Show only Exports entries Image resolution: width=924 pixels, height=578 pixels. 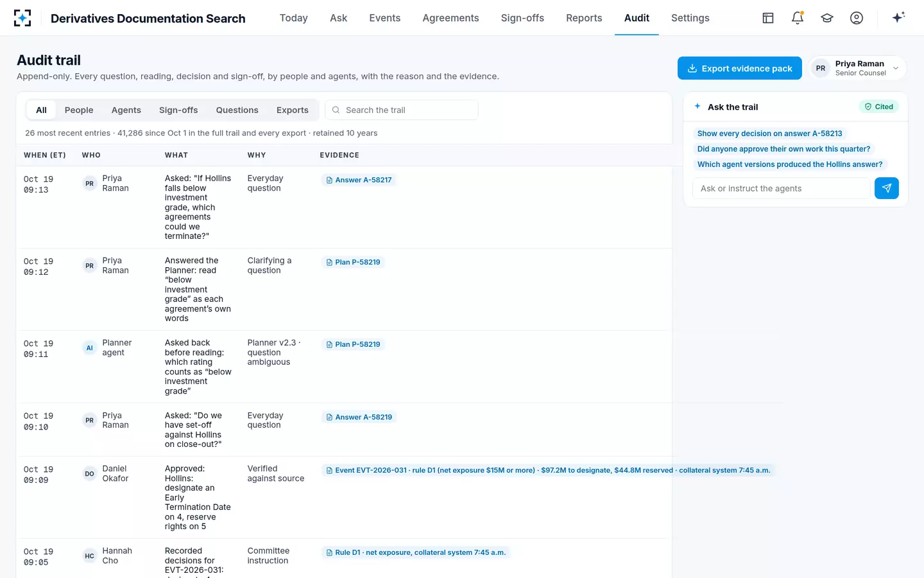[293, 110]
